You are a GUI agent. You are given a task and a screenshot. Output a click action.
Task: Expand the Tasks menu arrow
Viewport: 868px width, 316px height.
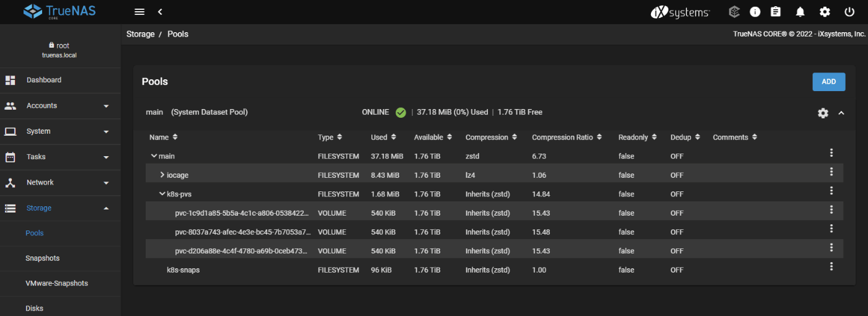(x=106, y=157)
